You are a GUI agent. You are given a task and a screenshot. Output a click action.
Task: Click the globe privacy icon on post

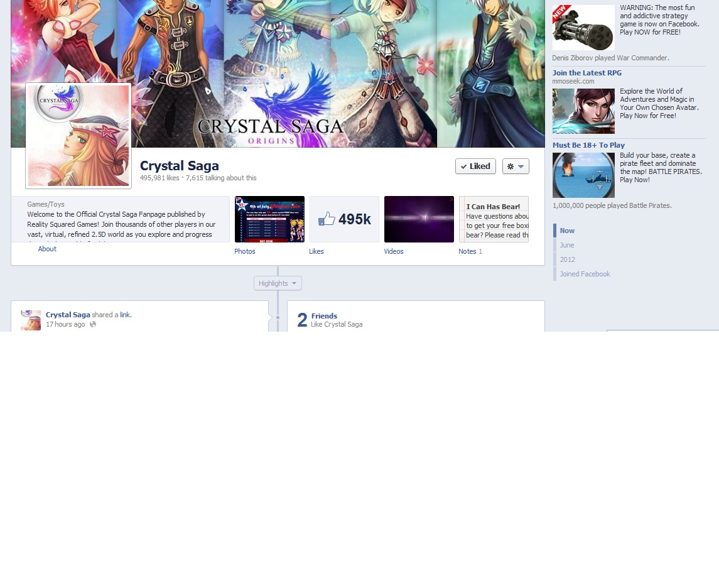pyautogui.click(x=93, y=324)
